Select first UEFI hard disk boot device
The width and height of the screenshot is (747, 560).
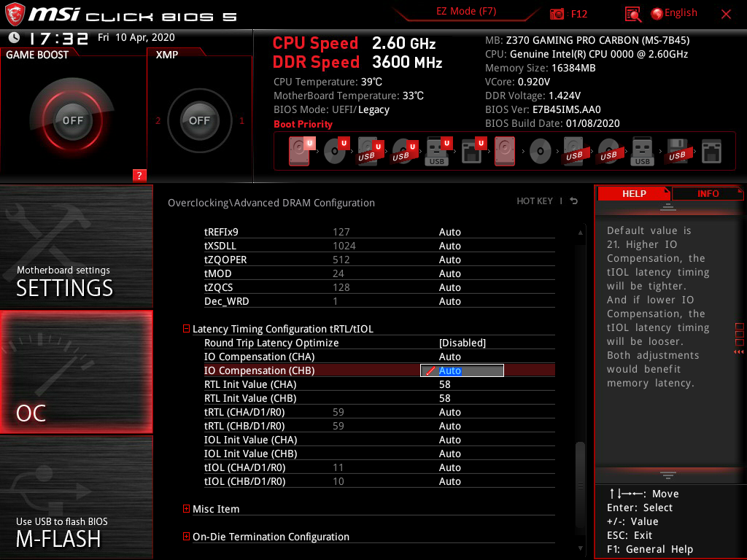(301, 151)
